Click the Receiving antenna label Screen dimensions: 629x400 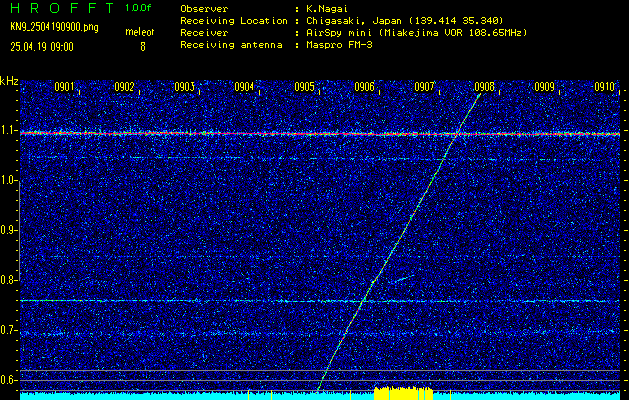click(x=231, y=45)
